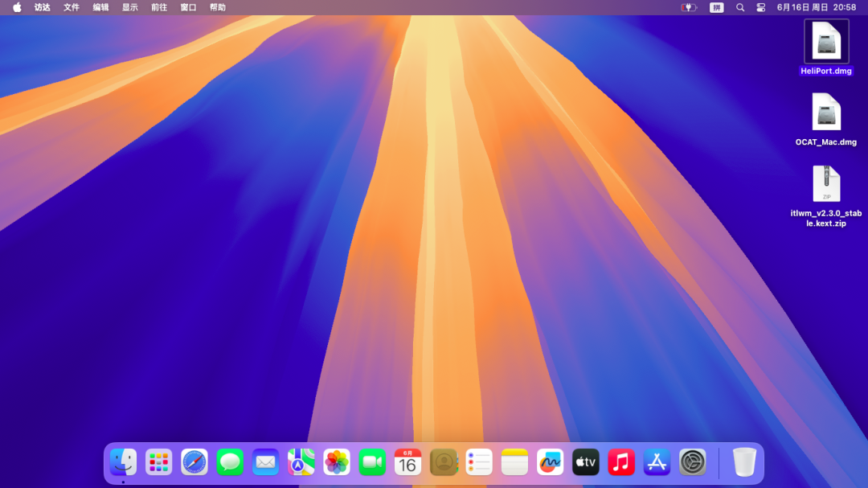Screen dimensions: 868x488
Task: Launch Safari
Action: [194, 462]
